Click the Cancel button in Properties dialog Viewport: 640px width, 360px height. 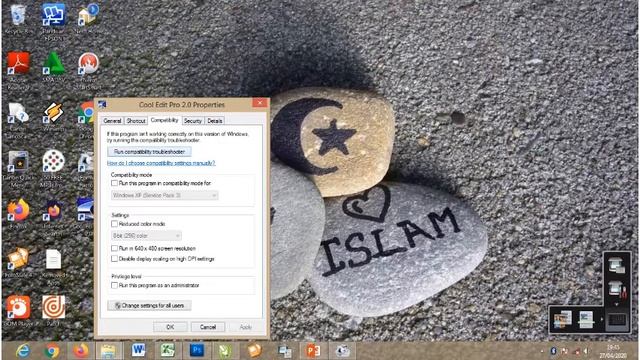point(208,327)
